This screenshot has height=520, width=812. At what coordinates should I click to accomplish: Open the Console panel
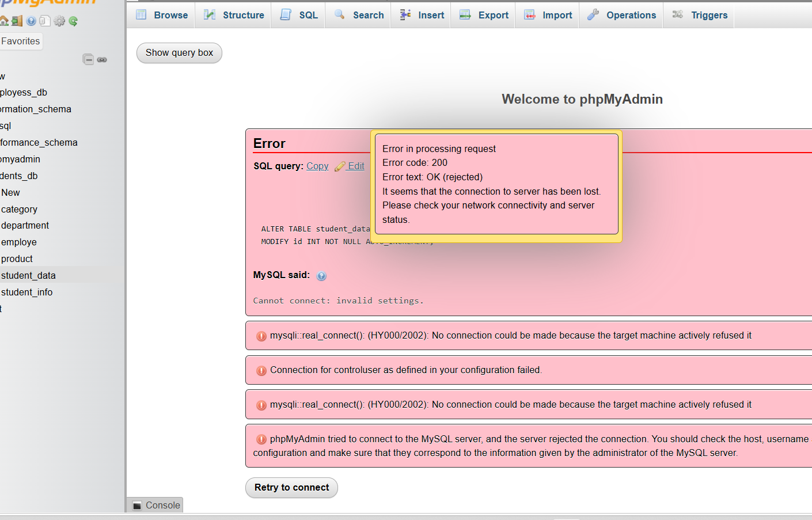[x=156, y=505]
